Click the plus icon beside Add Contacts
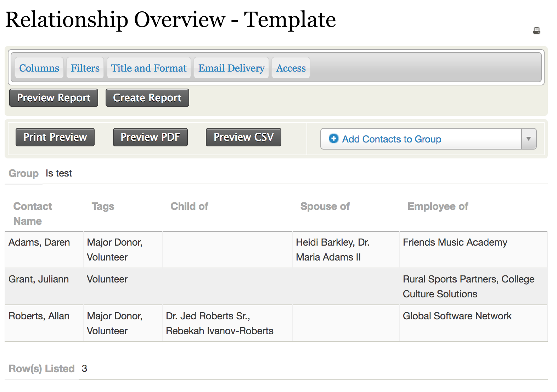This screenshot has width=557, height=392. (333, 139)
